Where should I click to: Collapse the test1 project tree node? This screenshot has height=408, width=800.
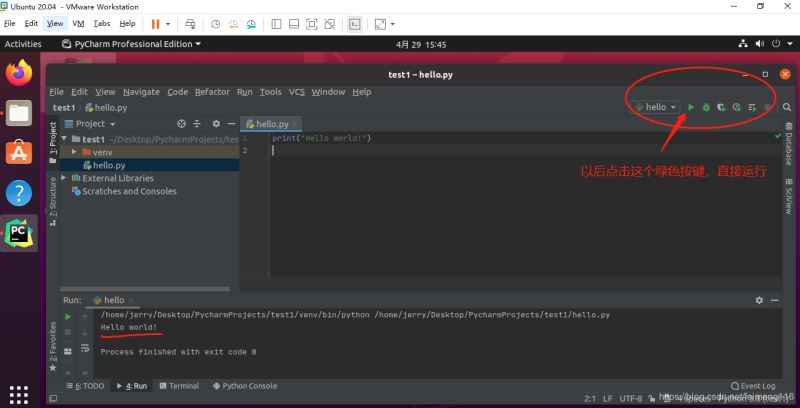[64, 139]
